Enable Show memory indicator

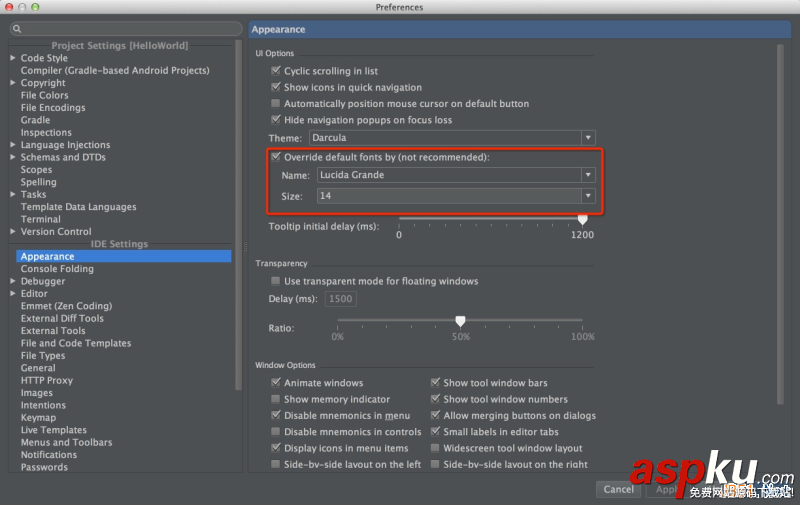[276, 398]
